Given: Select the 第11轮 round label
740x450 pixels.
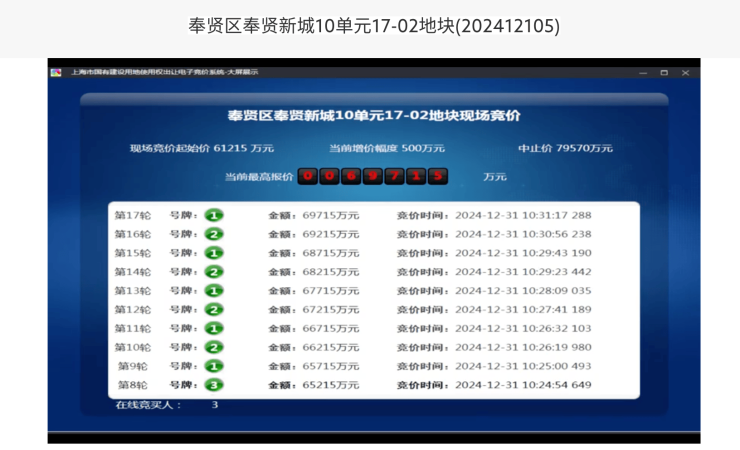Looking at the screenshot, I should pos(133,329).
